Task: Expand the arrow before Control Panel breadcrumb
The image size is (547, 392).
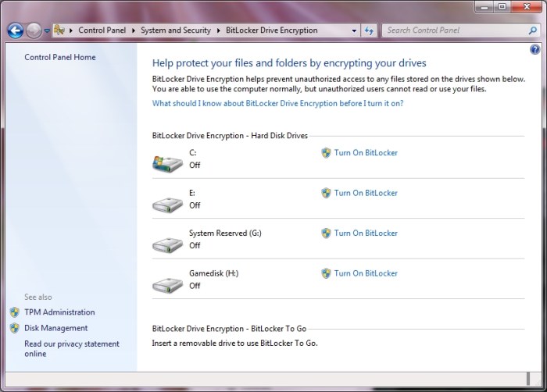Action: pyautogui.click(x=71, y=30)
